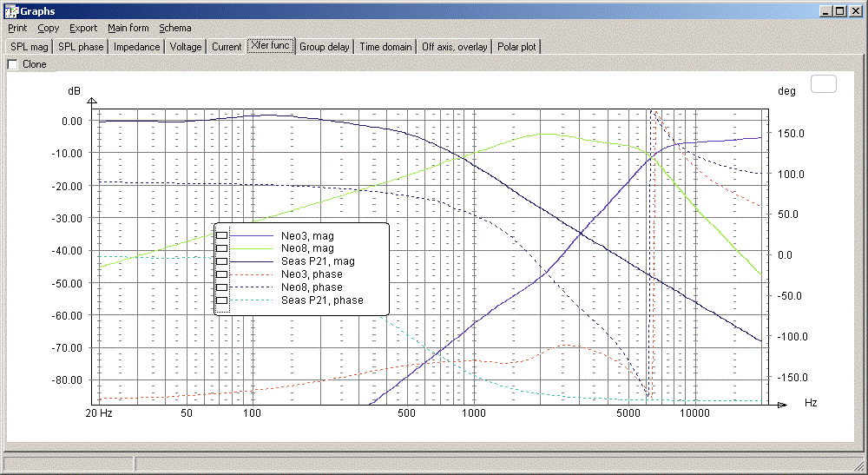Switch to the Voltage tab
Image resolution: width=868 pixels, height=475 pixels.
pyautogui.click(x=186, y=47)
